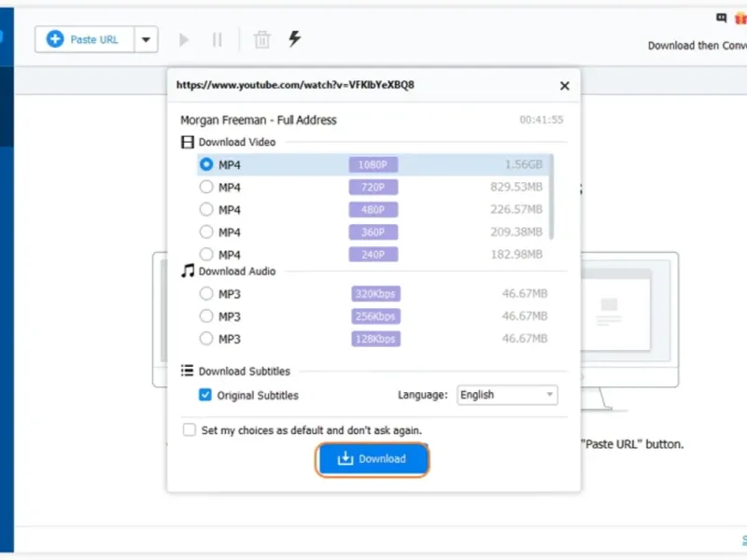Click the Download Audio music note icon
Viewport: 747px width, 560px height.
188,271
